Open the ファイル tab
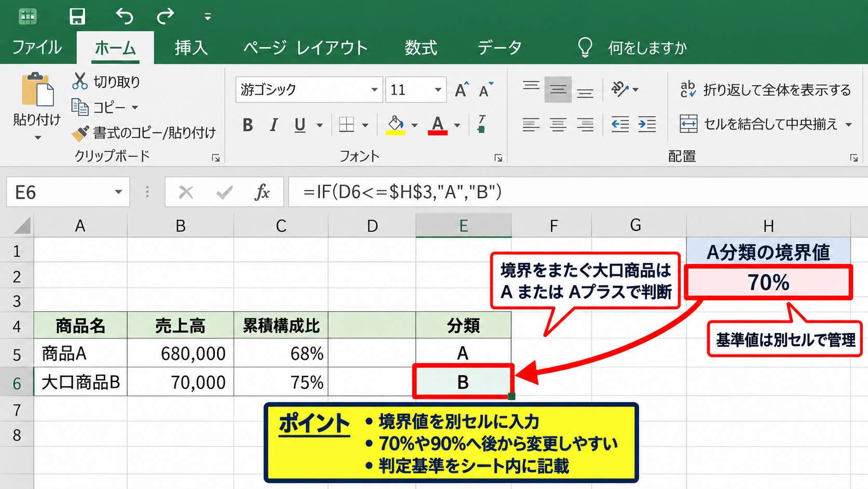Viewport: 868px width, 489px height. click(37, 48)
